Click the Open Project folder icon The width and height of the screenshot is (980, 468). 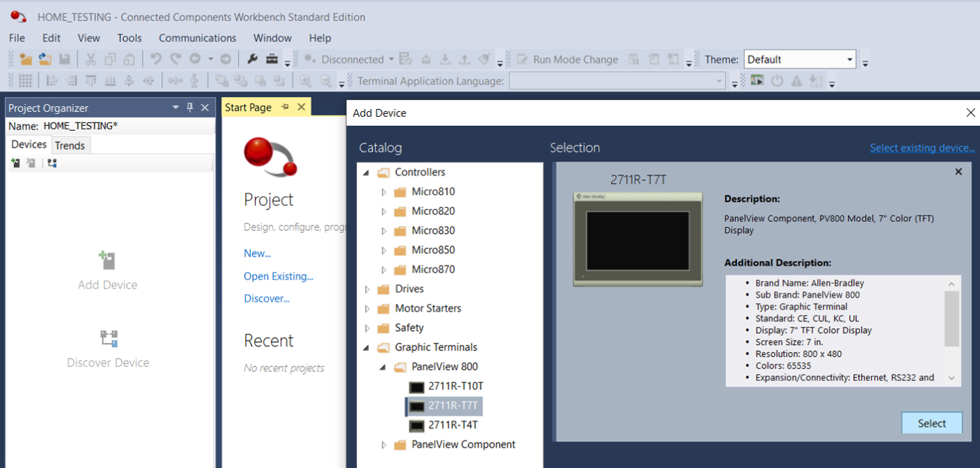44,59
